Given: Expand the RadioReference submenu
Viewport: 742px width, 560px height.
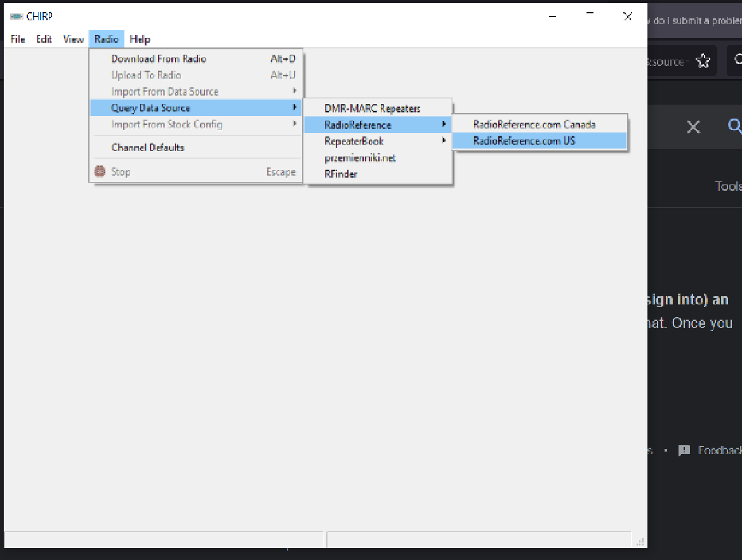Looking at the screenshot, I should coord(378,125).
